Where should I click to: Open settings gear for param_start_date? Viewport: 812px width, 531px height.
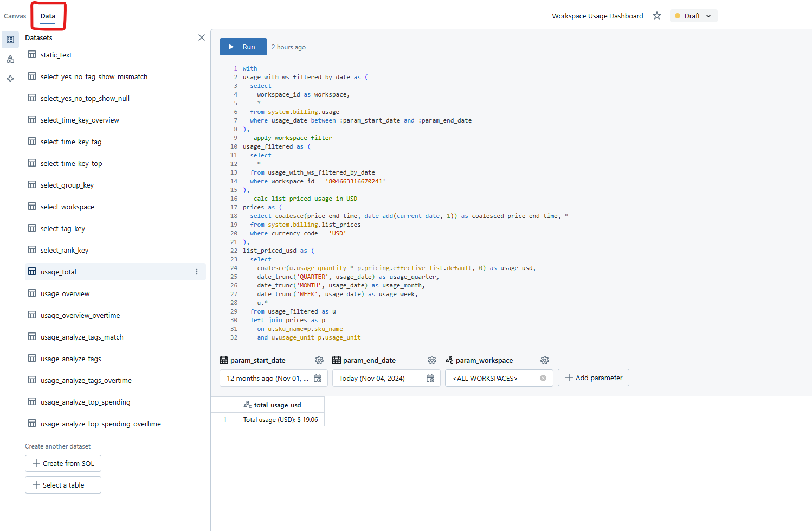point(319,360)
